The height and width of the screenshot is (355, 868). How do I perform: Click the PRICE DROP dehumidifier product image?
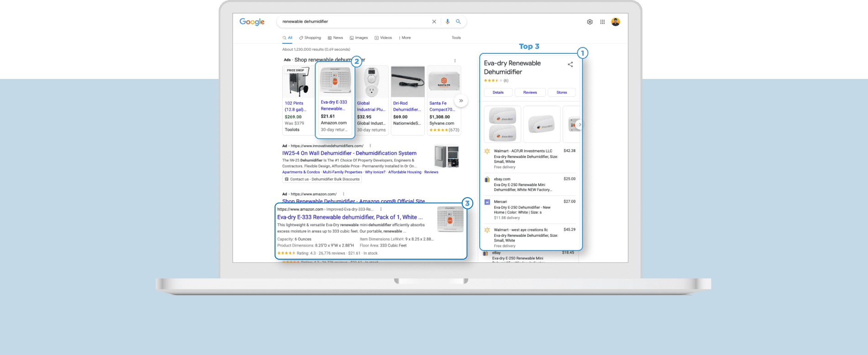(x=299, y=82)
